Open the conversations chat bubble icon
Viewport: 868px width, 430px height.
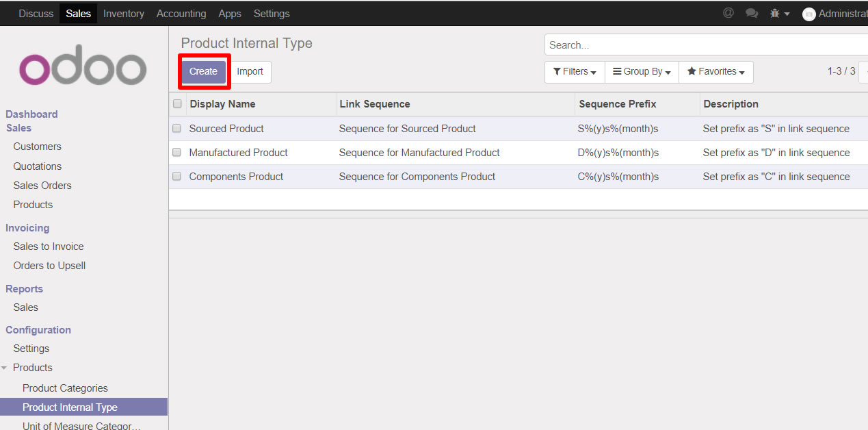point(752,13)
